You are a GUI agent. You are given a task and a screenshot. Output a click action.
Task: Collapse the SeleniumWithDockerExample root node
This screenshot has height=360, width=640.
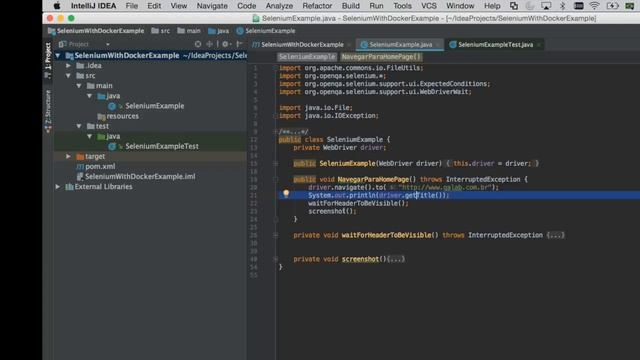pos(58,56)
